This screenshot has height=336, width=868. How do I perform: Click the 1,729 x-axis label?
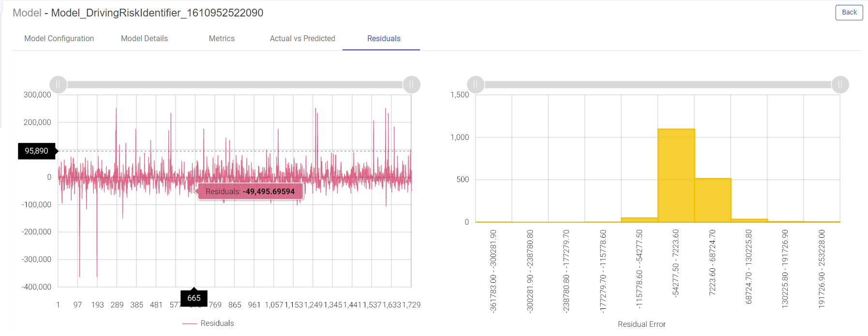click(411, 305)
